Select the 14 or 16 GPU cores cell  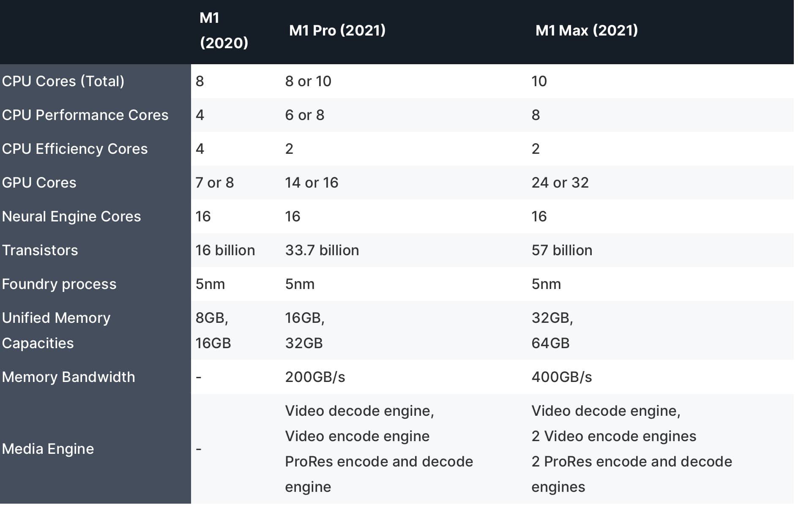[x=312, y=183]
